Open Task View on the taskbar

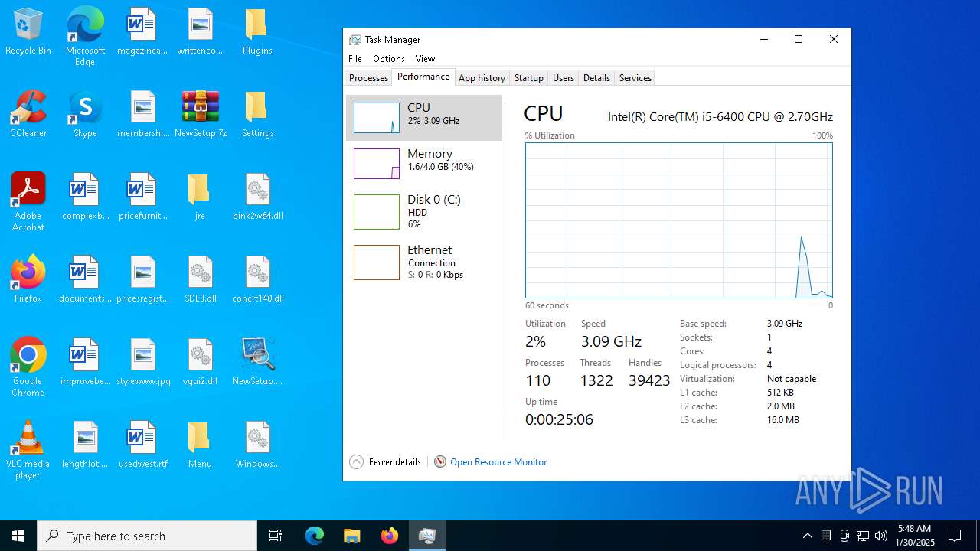click(276, 536)
